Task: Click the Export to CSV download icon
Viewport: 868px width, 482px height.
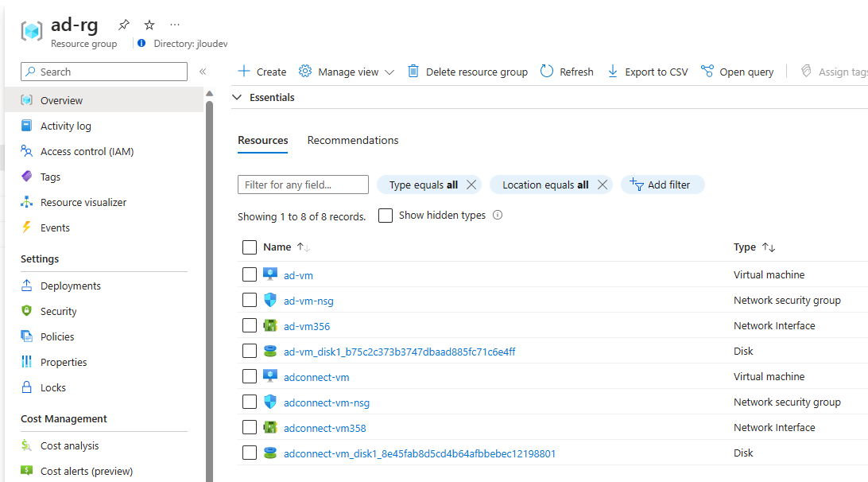Action: 613,72
